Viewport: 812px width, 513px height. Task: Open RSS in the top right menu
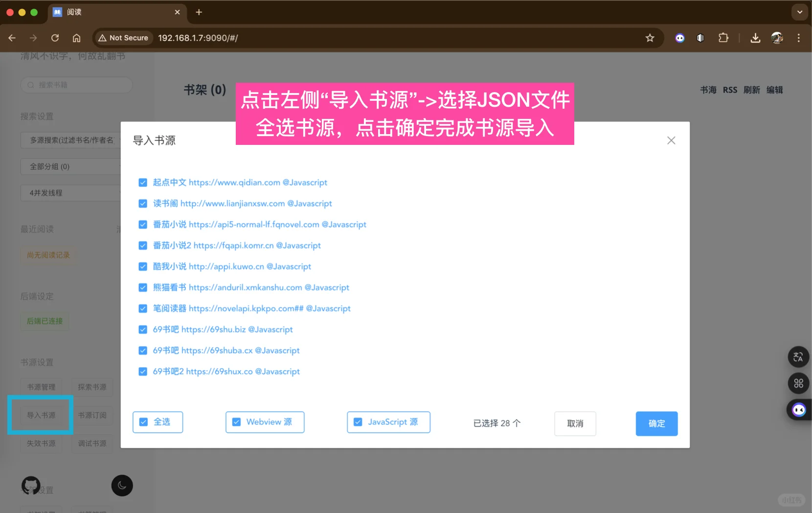pos(730,90)
